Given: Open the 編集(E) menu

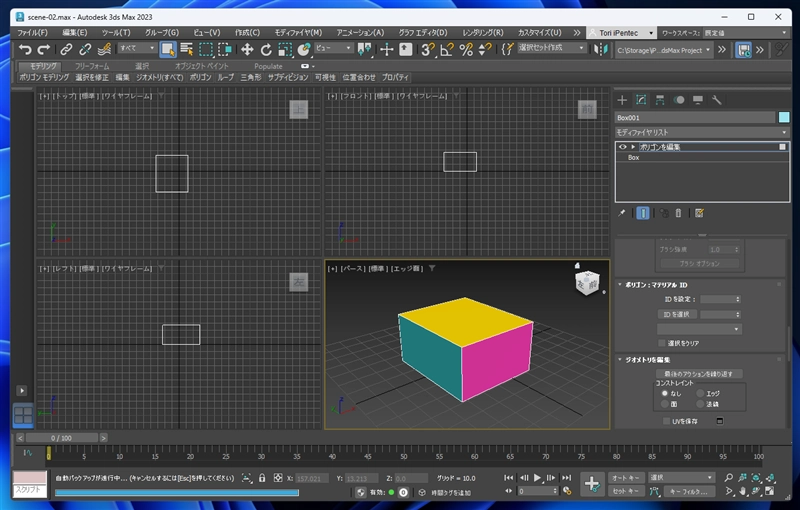Looking at the screenshot, I should click(74, 33).
